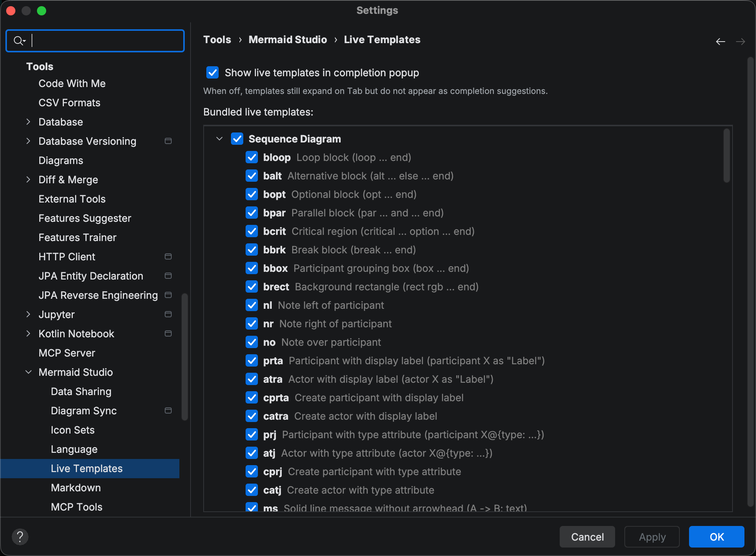Uncheck the bpar parallel block template
The image size is (756, 556).
(252, 213)
